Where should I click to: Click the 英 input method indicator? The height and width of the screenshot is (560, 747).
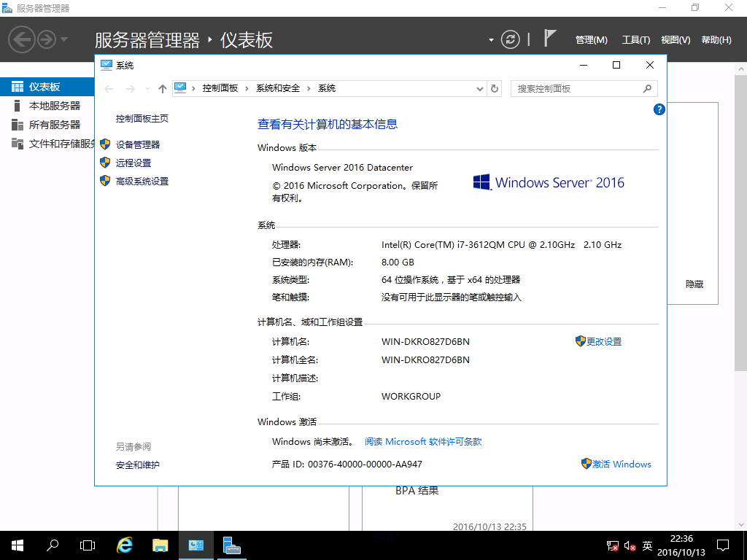(647, 545)
